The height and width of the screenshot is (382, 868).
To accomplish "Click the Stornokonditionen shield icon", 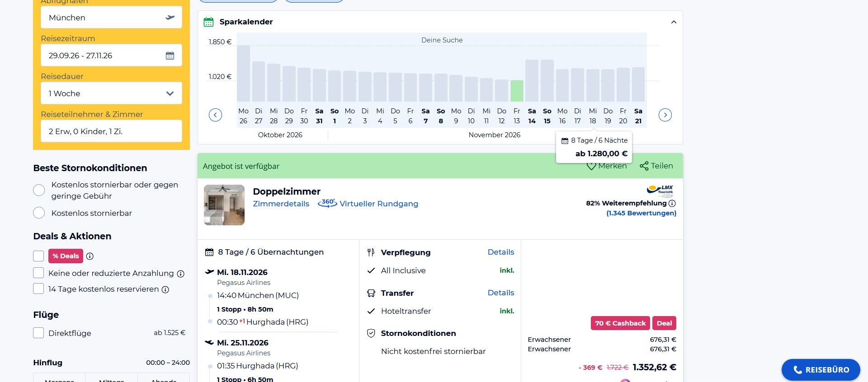I will pos(371,333).
